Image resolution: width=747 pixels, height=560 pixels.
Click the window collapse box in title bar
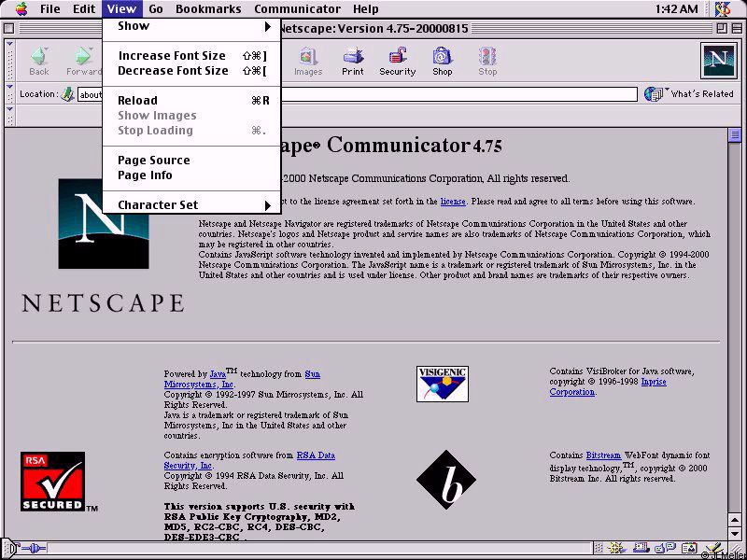click(735, 28)
